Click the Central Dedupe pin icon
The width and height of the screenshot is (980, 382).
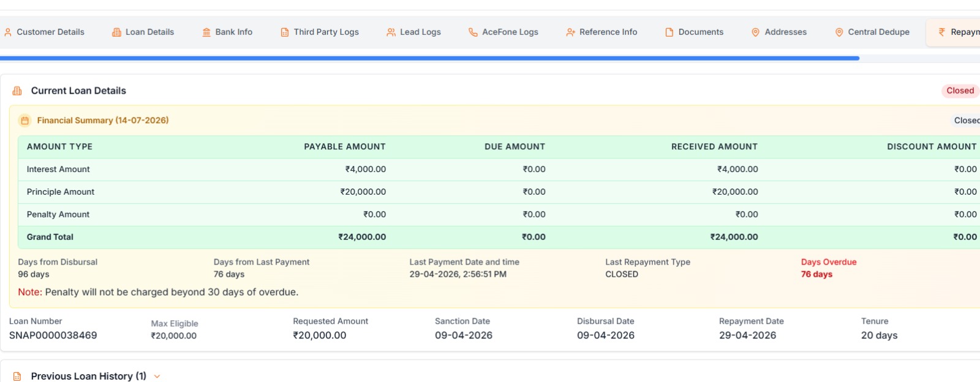pyautogui.click(x=839, y=32)
